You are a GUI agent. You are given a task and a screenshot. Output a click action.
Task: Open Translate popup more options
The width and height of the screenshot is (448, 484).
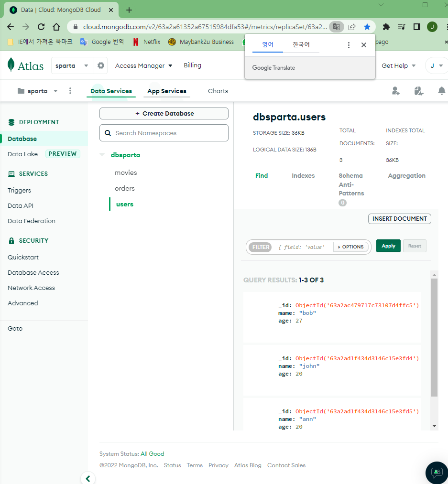point(349,45)
